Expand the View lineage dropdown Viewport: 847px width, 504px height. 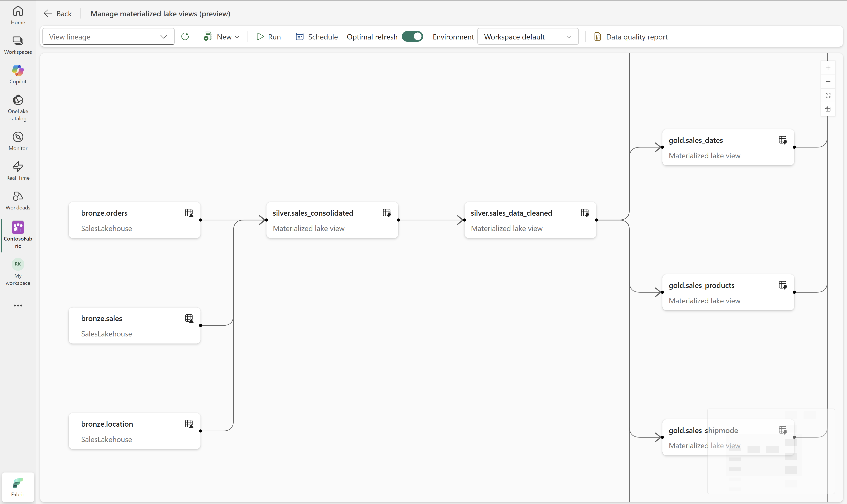108,37
